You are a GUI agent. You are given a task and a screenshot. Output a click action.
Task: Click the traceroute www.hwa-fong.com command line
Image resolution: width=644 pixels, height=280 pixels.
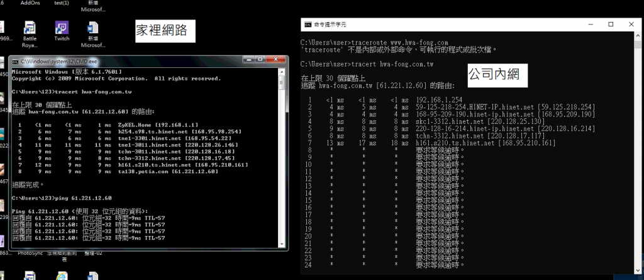coord(374,42)
